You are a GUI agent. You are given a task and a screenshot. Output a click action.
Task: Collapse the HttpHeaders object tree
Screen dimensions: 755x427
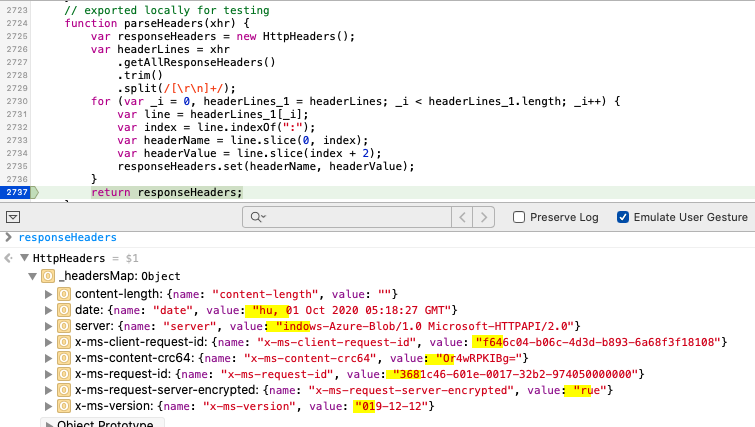tap(24, 258)
